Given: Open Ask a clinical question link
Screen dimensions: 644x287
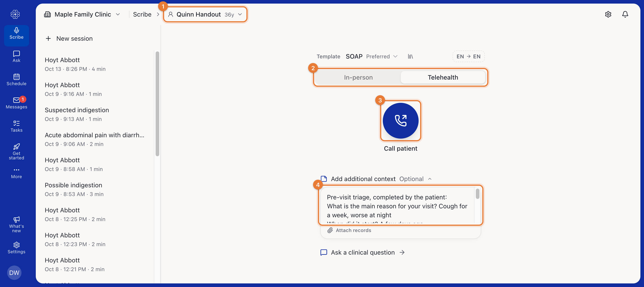Looking at the screenshot, I should click(362, 253).
